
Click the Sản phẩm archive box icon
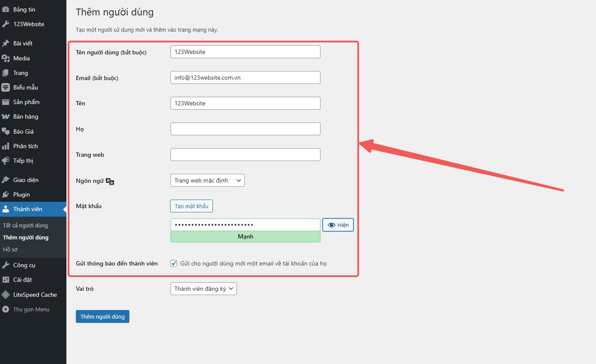[x=6, y=102]
